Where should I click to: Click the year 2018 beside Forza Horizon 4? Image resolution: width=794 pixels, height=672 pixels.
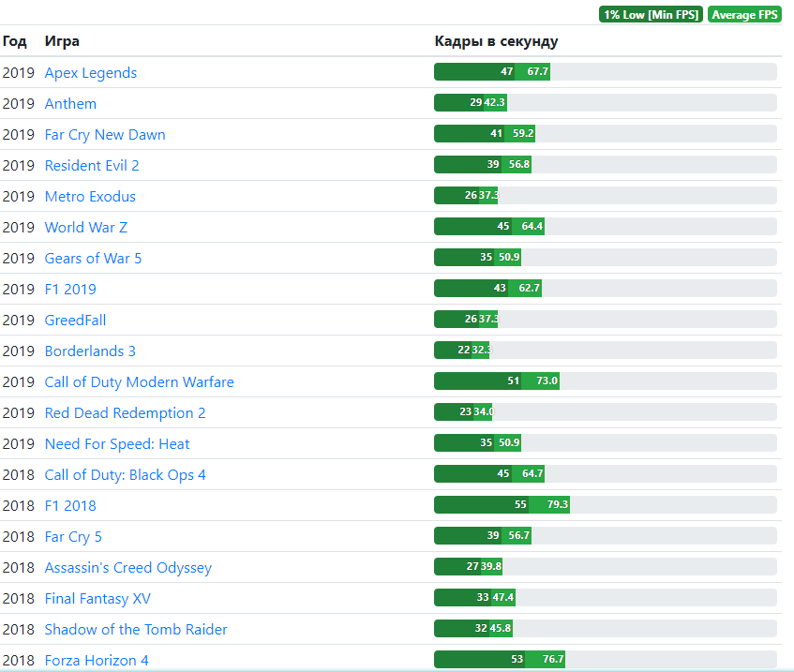click(18, 661)
